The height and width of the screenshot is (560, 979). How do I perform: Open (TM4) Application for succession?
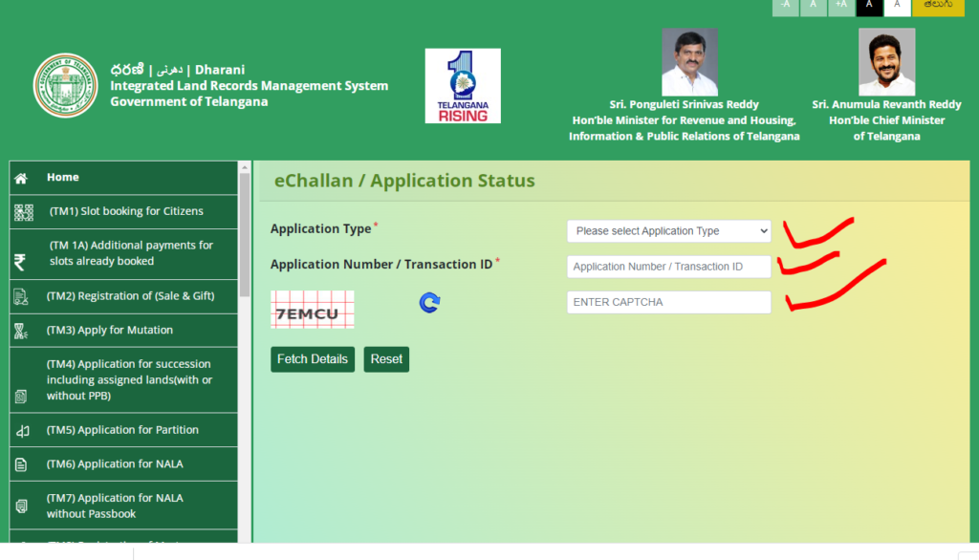(x=123, y=379)
